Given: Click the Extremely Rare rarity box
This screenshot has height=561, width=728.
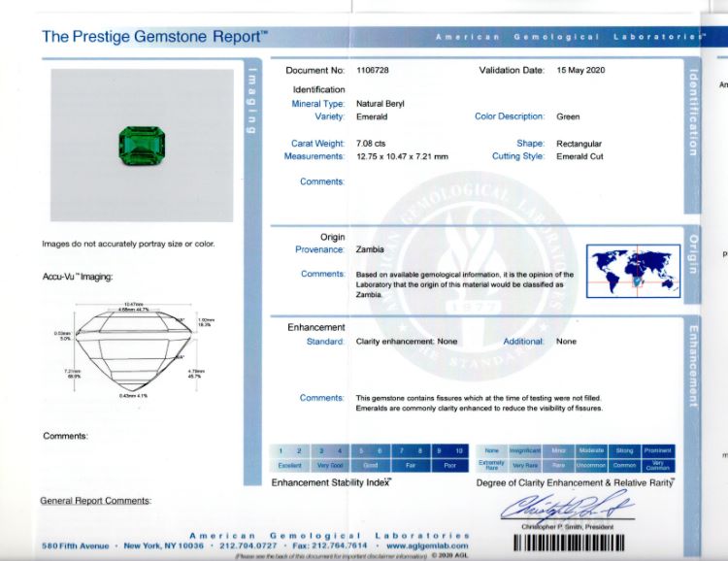Looking at the screenshot, I should pos(492,465).
